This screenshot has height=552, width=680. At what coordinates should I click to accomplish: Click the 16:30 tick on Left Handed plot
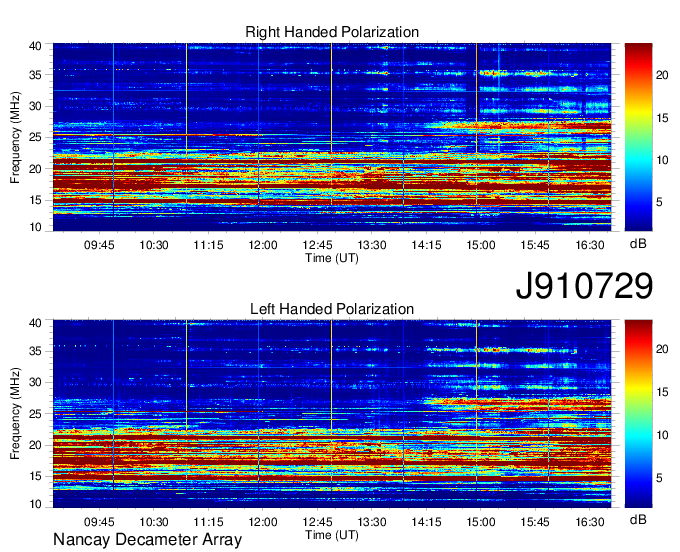click(590, 522)
